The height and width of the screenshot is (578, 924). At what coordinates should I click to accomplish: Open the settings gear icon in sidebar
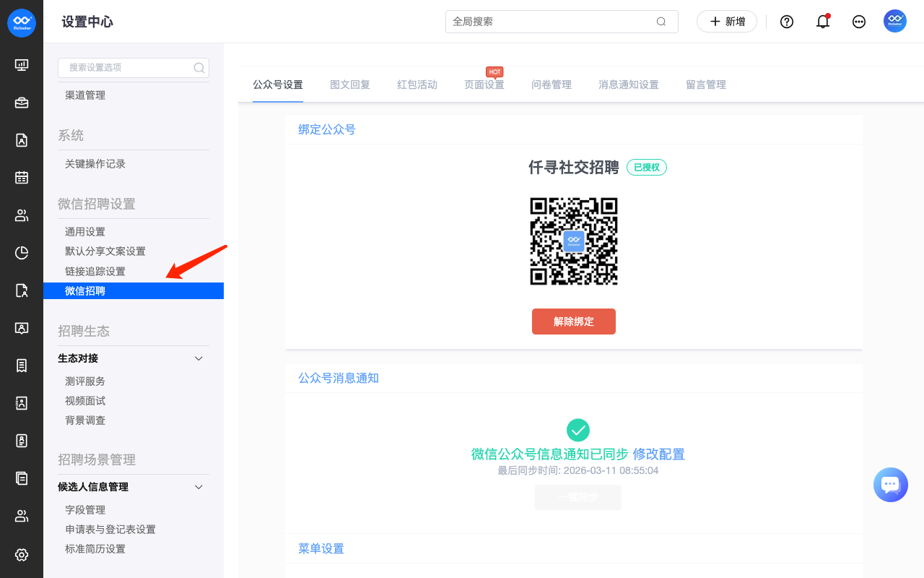22,555
